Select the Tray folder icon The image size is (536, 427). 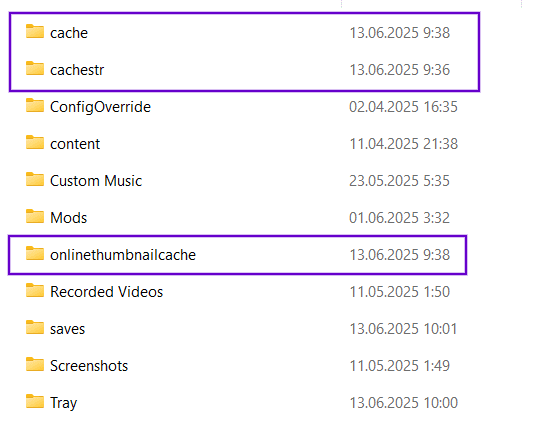pyautogui.click(x=35, y=401)
